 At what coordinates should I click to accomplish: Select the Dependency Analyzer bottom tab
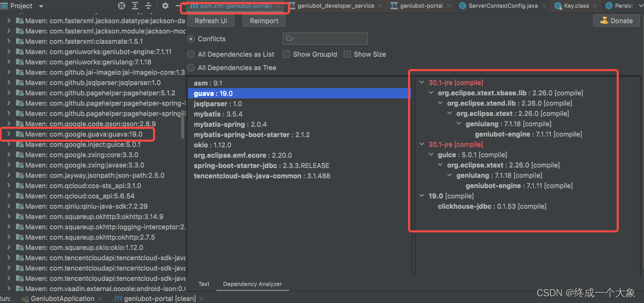pyautogui.click(x=252, y=284)
